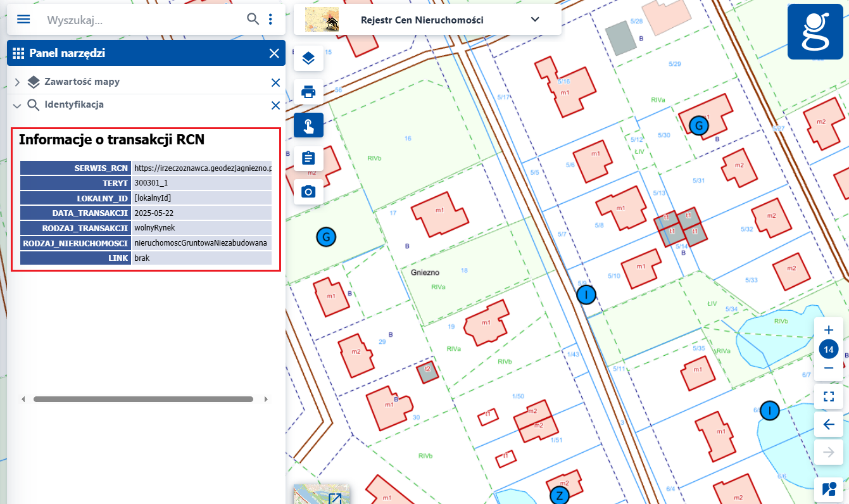Click the camera snapshot icon

(x=308, y=191)
